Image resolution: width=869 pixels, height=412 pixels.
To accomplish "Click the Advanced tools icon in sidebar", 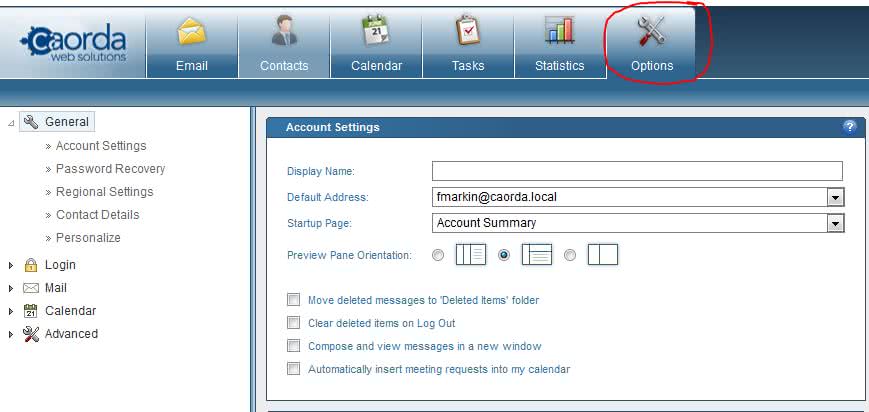I will (31, 334).
